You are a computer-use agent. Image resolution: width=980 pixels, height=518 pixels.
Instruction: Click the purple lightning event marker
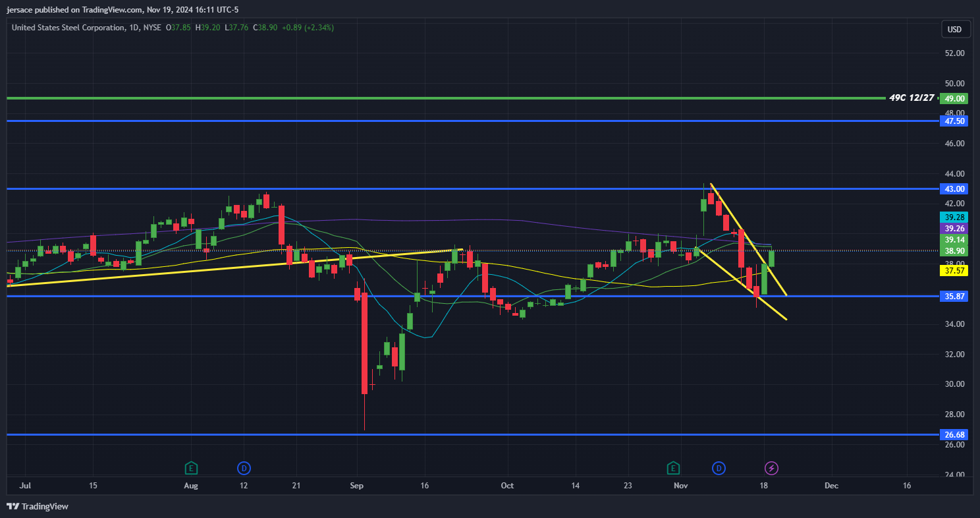771,468
